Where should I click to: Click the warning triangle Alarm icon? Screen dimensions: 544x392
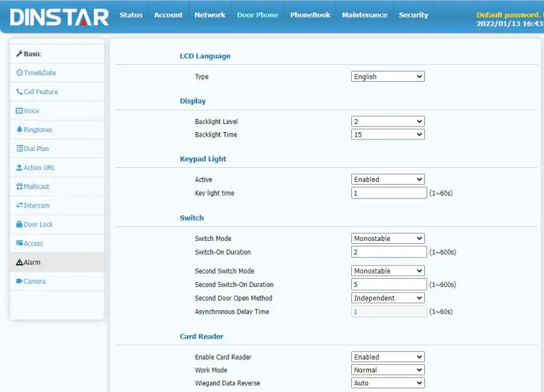pyautogui.click(x=20, y=263)
